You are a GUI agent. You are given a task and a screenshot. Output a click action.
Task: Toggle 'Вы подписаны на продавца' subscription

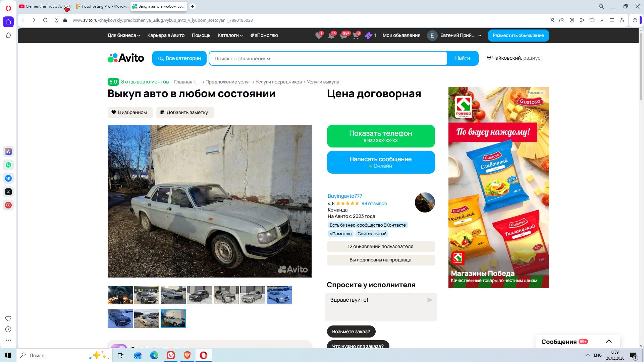[380, 260]
